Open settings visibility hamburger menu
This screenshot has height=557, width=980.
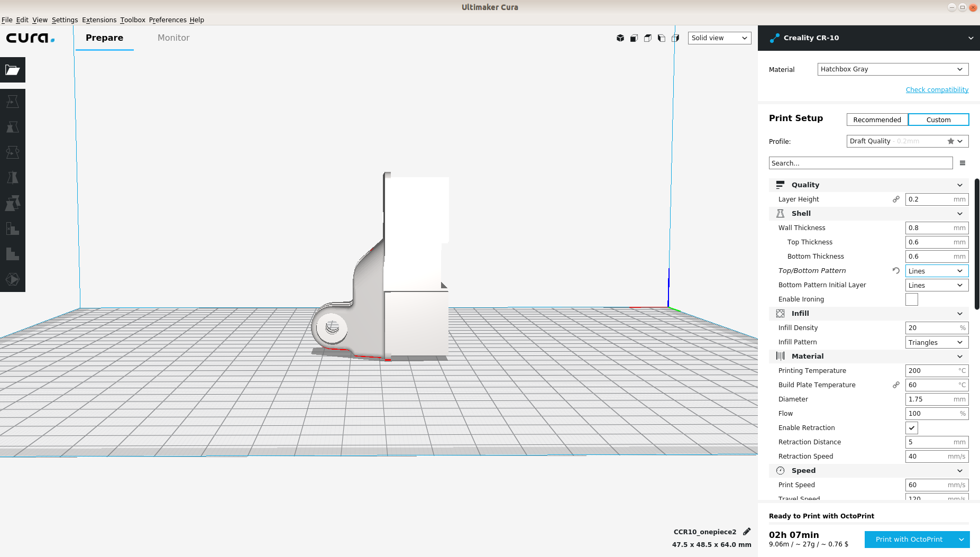click(x=963, y=163)
